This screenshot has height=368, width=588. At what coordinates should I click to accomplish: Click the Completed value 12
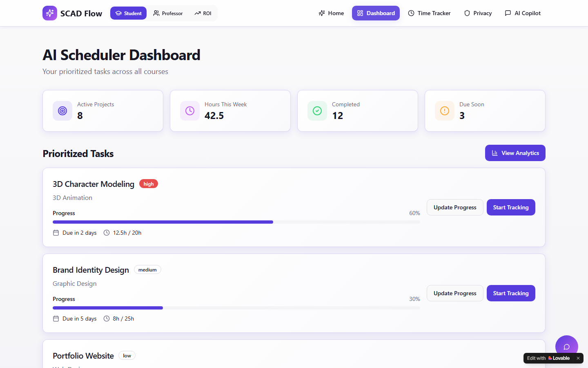(338, 116)
